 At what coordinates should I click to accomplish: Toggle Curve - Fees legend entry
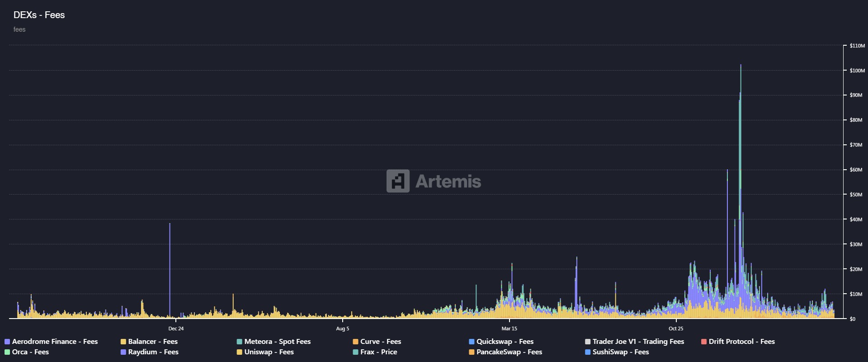tap(377, 342)
